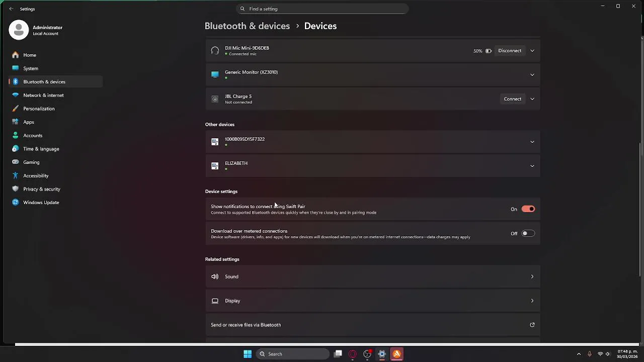The height and width of the screenshot is (362, 644).
Task: Turn off Swift Pair notifications toggle
Action: 528,209
